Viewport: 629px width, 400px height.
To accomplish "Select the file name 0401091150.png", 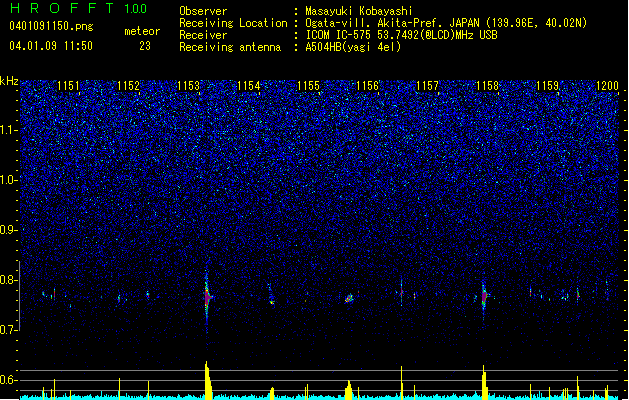I will [x=51, y=26].
